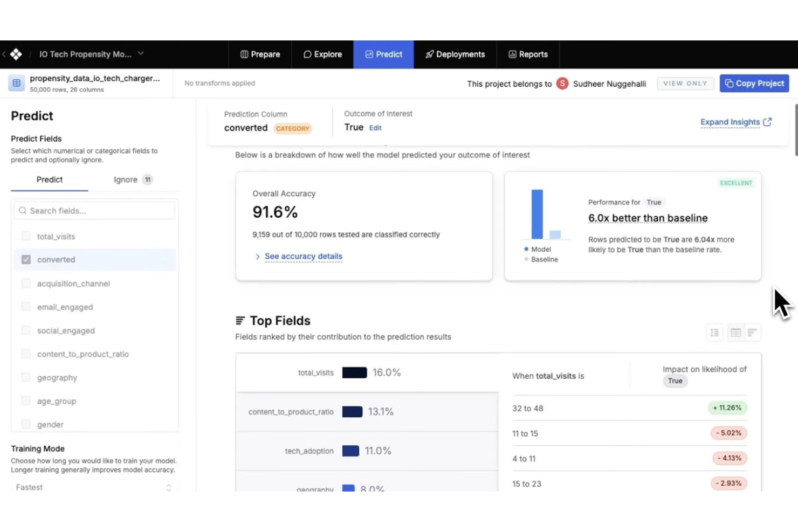Click the workspace diamond logo icon
Image resolution: width=798 pixels, height=532 pixels.
click(x=16, y=54)
